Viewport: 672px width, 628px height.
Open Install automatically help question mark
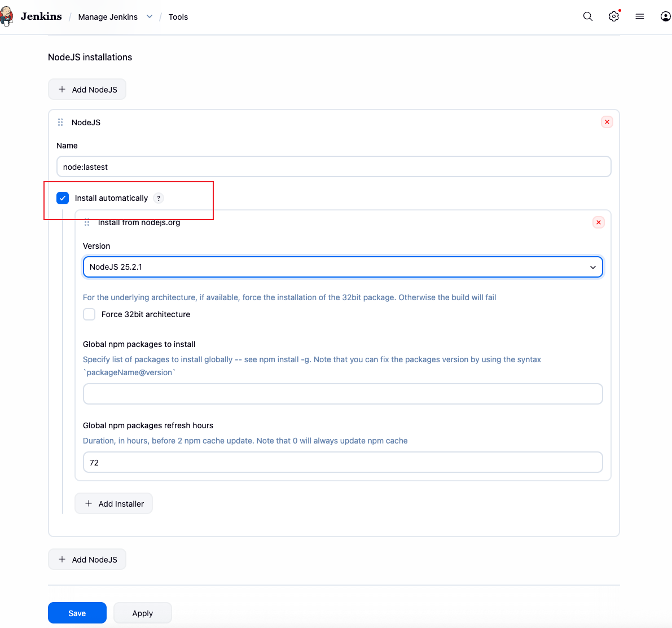[159, 198]
